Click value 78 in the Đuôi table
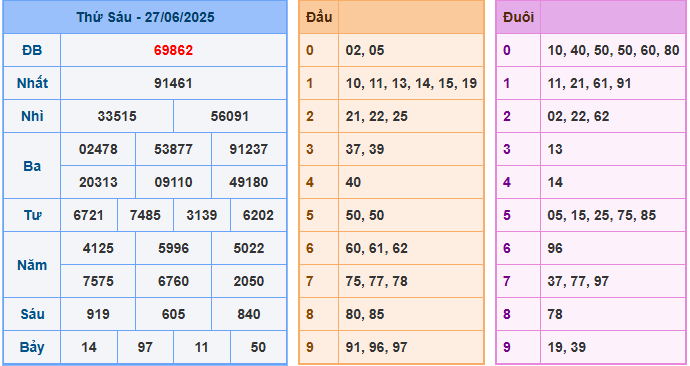 (x=555, y=314)
